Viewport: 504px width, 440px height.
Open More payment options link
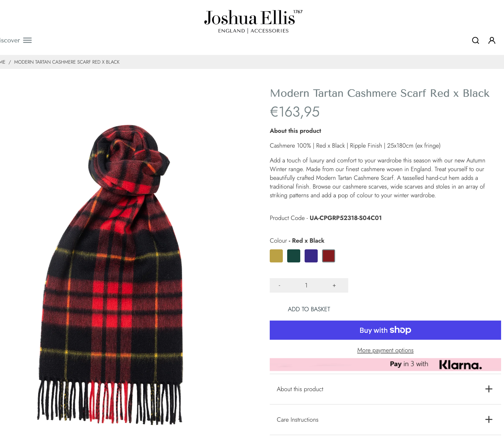(x=385, y=350)
